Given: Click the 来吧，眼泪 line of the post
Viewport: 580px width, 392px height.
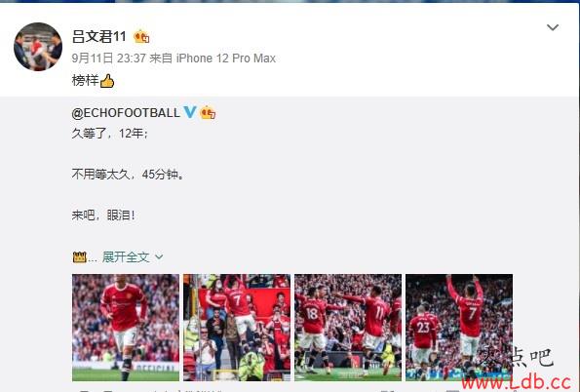Looking at the screenshot, I should pos(103,216).
